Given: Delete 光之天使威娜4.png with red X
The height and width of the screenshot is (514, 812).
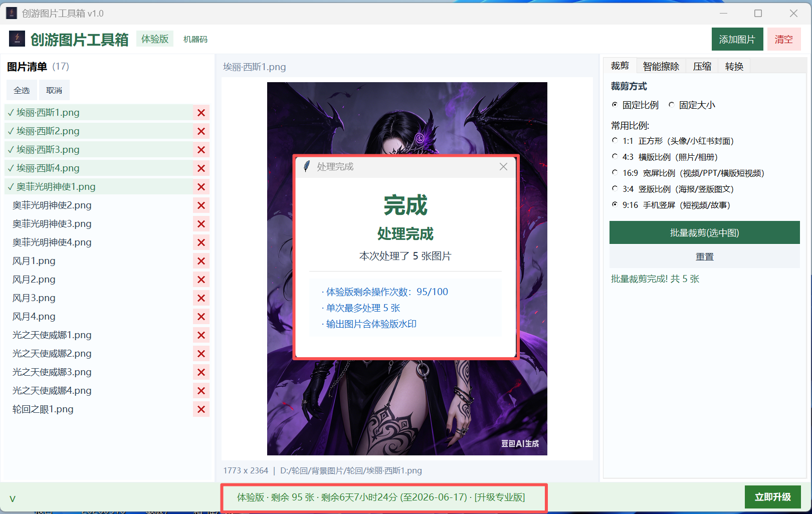Looking at the screenshot, I should coord(201,391).
